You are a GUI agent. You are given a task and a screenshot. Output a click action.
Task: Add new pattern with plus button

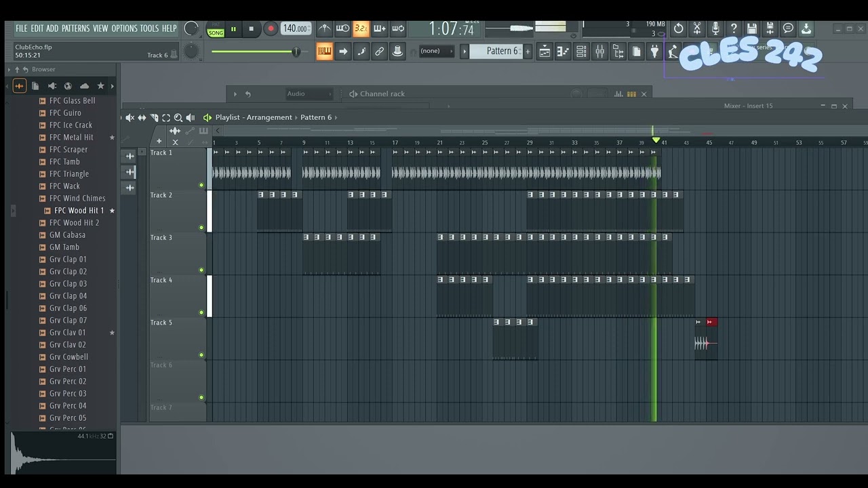(528, 52)
